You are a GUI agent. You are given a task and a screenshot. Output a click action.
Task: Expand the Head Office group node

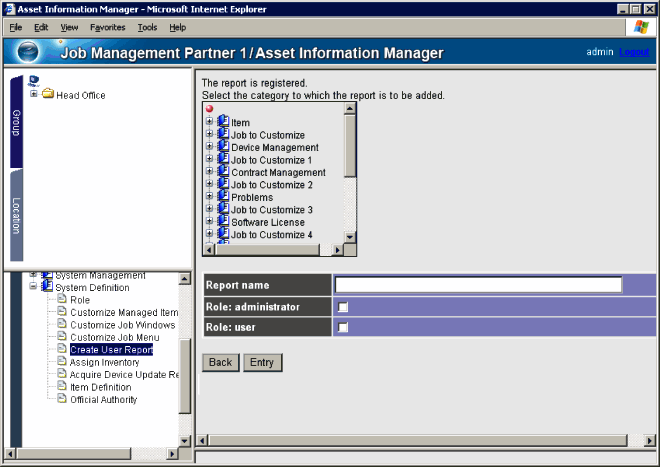tap(34, 93)
